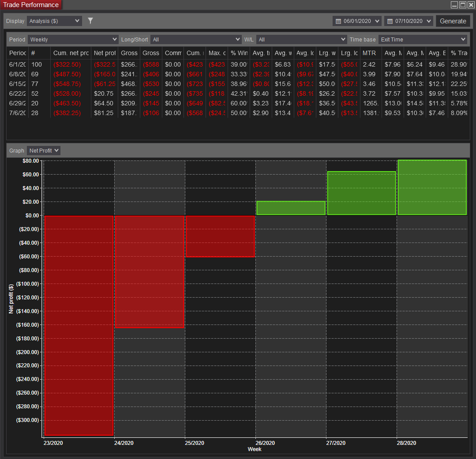The image size is (476, 459).
Task: Click the red week 25/2020 bar
Action: coord(221,236)
